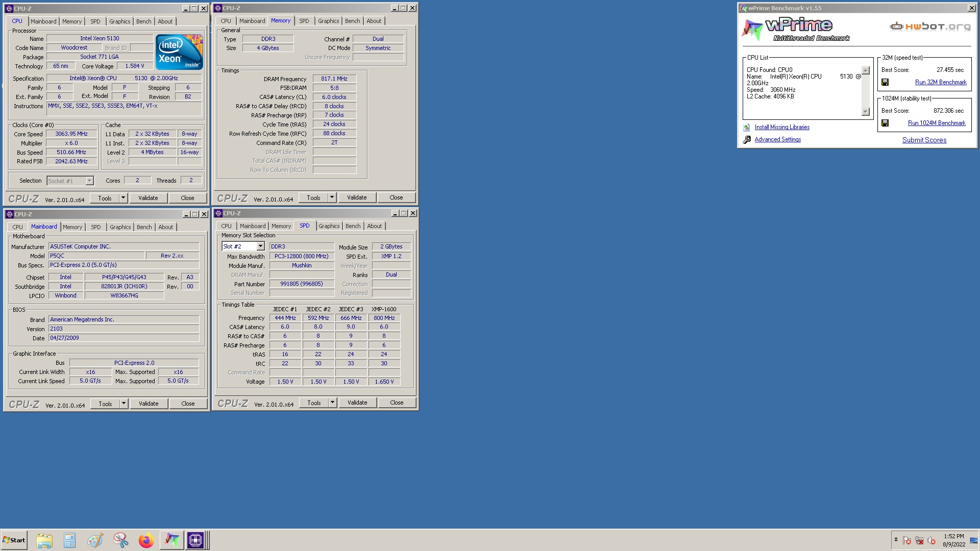Viewport: 980px width, 551px height.
Task: Switch to Mainboard tab in CPU-tab window
Action: tap(43, 21)
